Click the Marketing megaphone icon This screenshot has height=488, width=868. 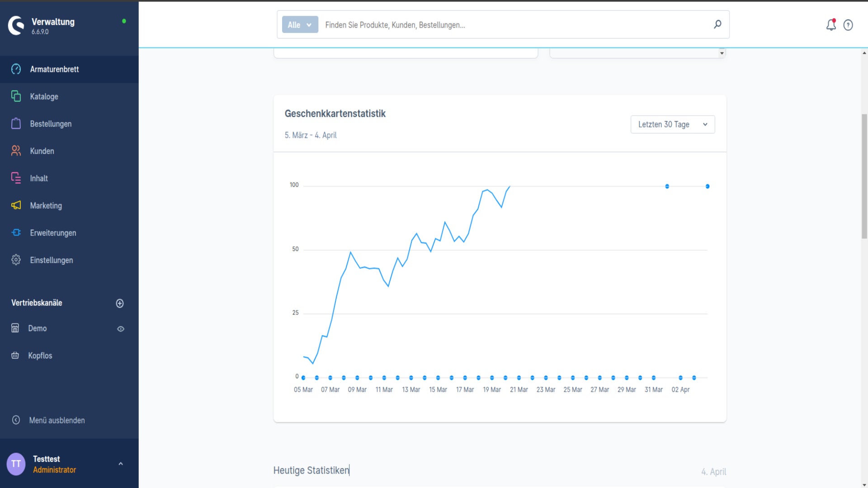click(x=16, y=205)
